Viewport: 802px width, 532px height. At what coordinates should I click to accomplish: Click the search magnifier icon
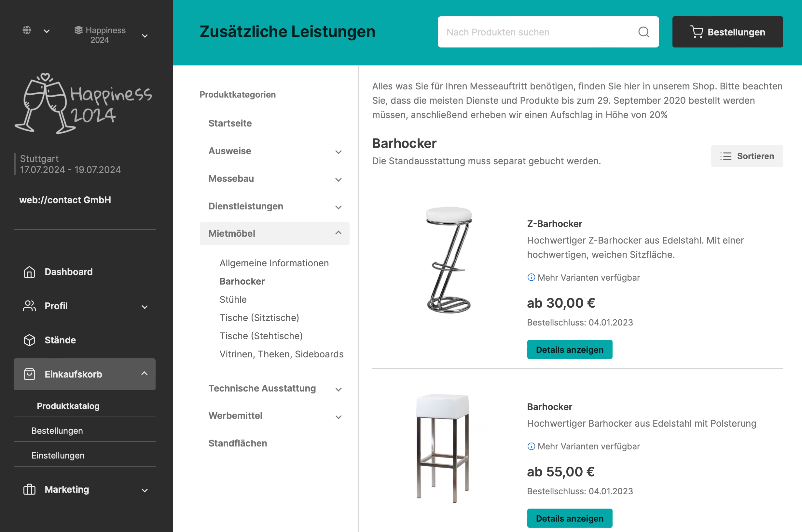point(643,32)
